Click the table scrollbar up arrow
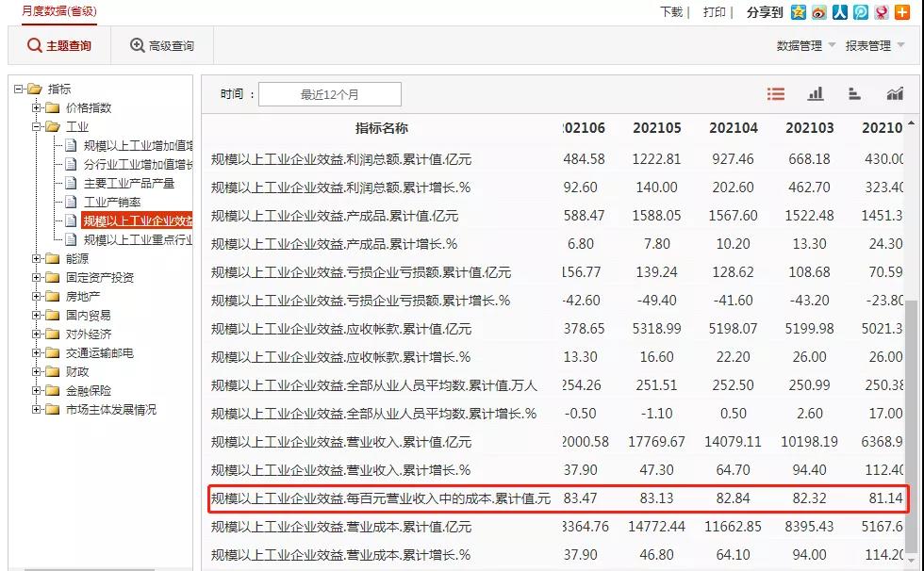This screenshot has width=924, height=571. tap(911, 123)
